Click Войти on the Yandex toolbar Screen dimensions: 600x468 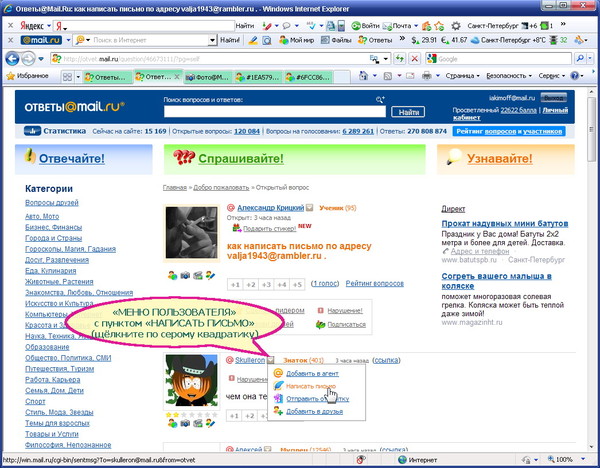click(x=366, y=26)
